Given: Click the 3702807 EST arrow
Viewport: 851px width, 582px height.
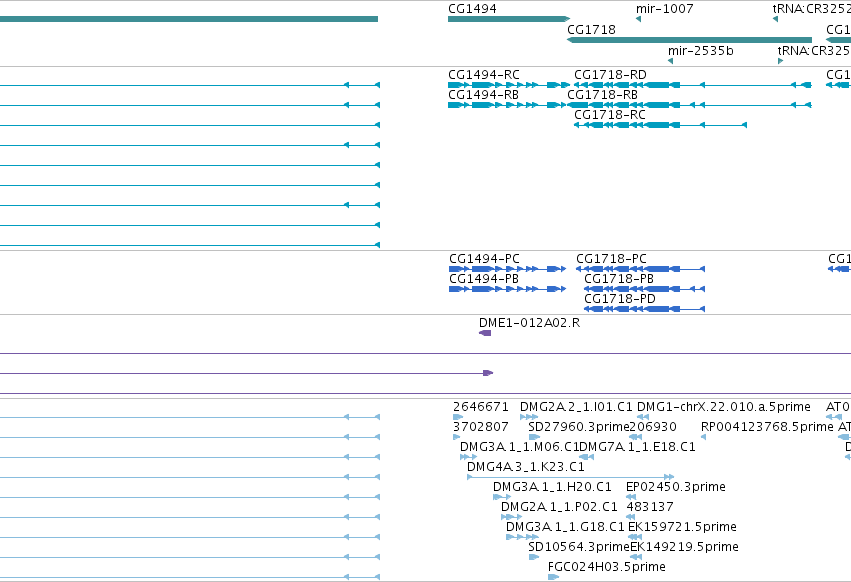Looking at the screenshot, I should point(456,437).
